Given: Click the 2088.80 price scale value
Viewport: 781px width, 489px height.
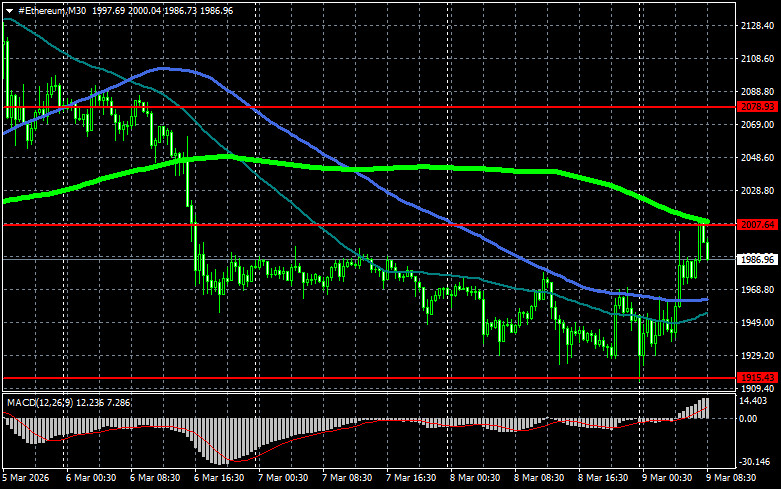Looking at the screenshot, I should pos(758,92).
